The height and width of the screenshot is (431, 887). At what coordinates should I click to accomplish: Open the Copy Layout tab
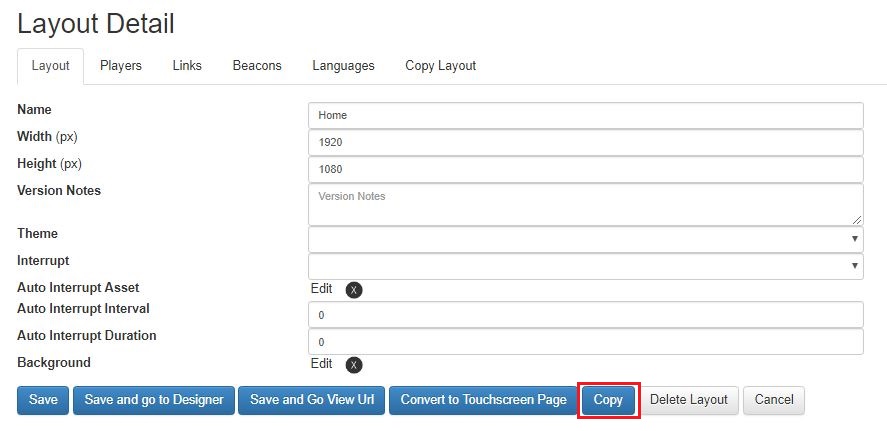[441, 66]
